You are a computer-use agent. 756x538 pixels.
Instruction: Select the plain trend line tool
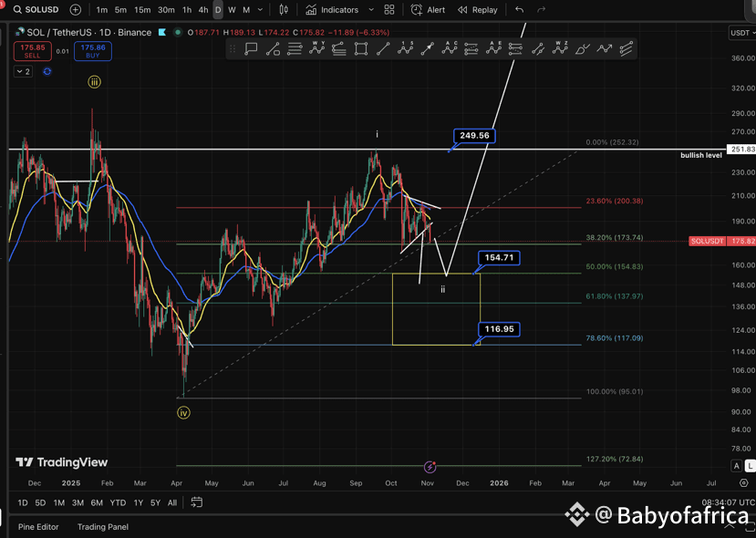click(383, 48)
